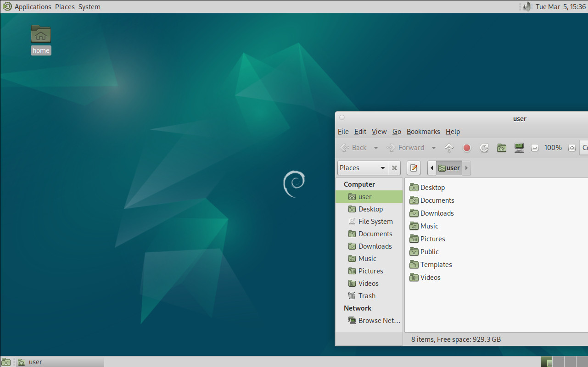The image size is (588, 367).
Task: Open the Forward button history dropdown
Action: pos(433,147)
